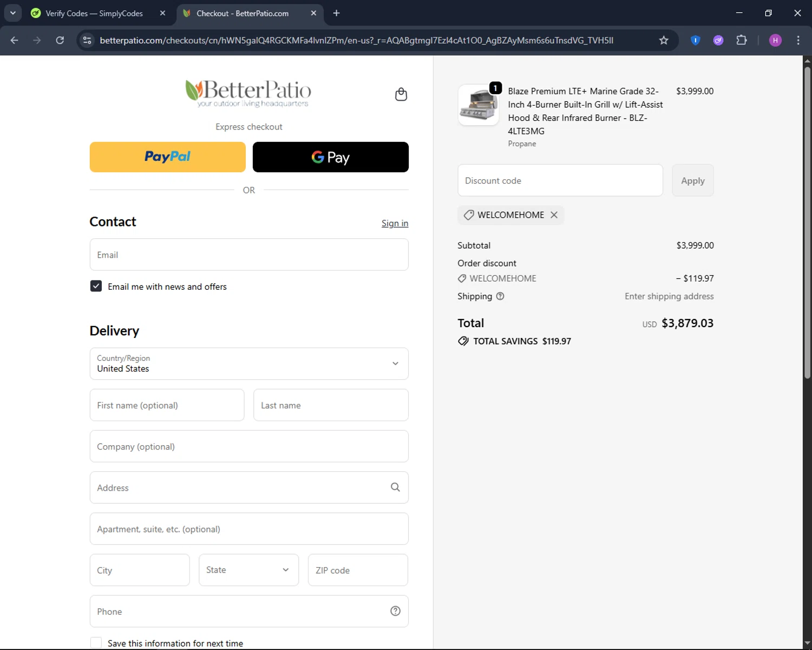Open the Chrome three-dot menu
The height and width of the screenshot is (650, 812).
pyautogui.click(x=798, y=40)
